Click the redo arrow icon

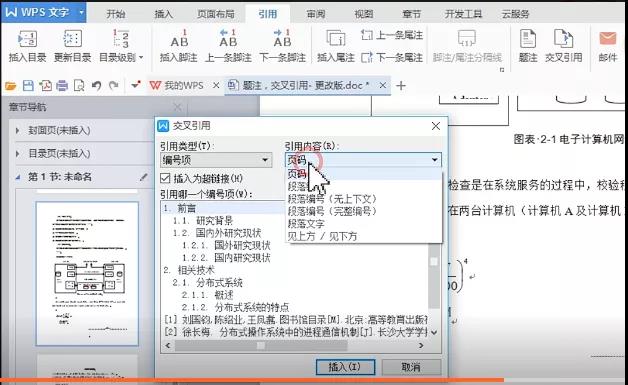pos(114,86)
